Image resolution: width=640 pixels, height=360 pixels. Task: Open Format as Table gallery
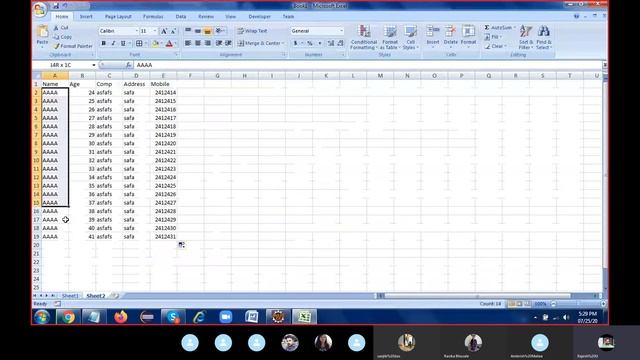click(390, 37)
